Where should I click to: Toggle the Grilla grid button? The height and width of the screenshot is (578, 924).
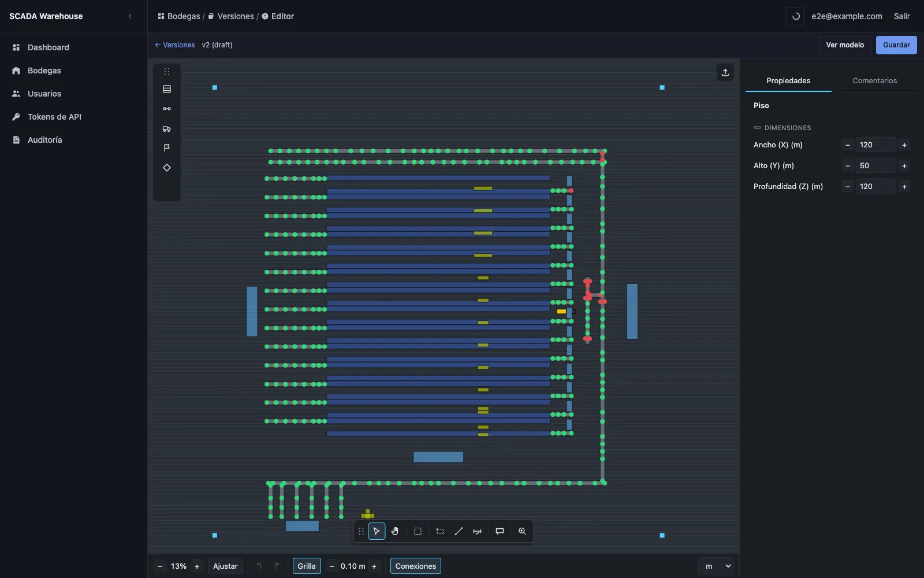click(x=307, y=566)
